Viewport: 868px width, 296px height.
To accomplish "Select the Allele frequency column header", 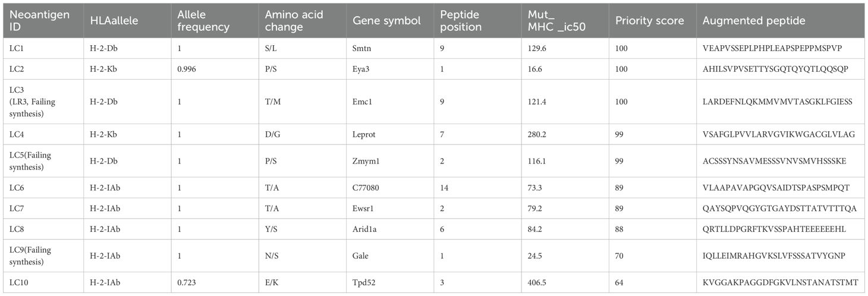I will 205,21.
